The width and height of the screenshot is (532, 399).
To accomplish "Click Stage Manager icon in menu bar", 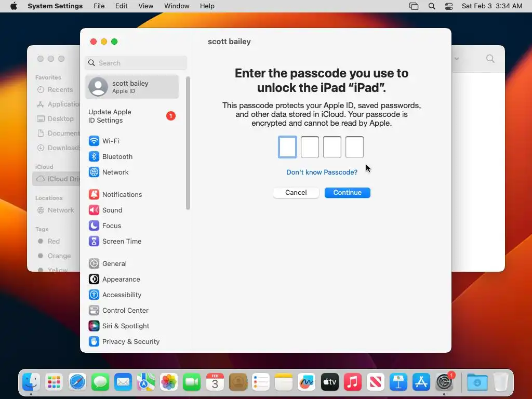I will pyautogui.click(x=414, y=6).
